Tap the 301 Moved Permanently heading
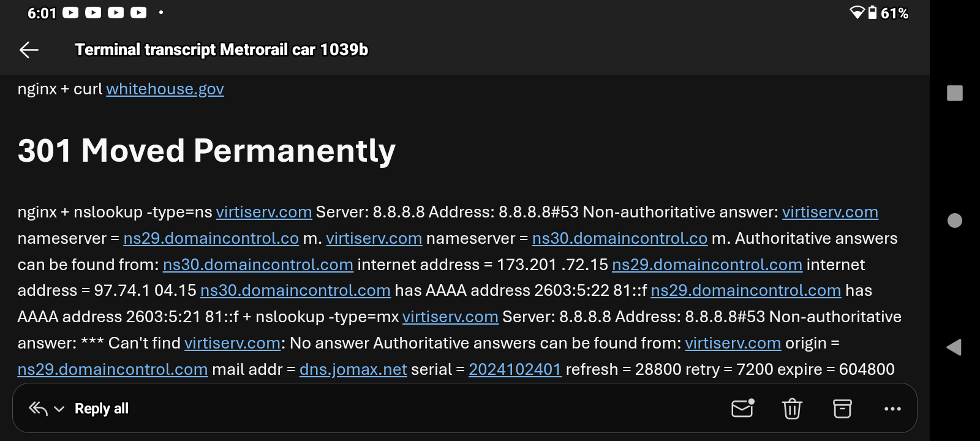 (x=206, y=151)
